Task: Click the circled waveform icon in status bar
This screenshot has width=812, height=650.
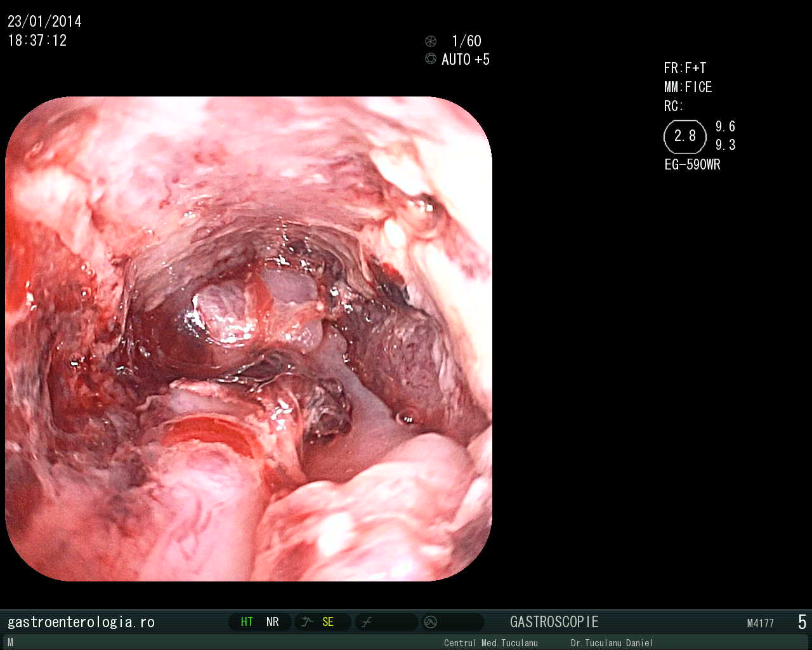Action: coord(431,622)
